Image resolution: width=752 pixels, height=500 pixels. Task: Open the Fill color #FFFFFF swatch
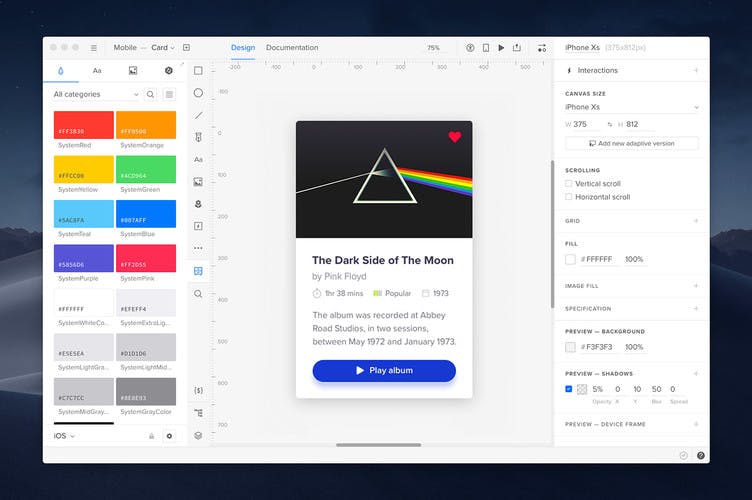570,259
